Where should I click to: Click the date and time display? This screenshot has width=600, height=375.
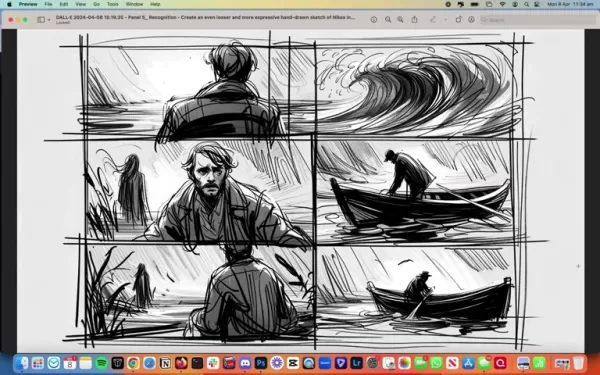pos(570,4)
